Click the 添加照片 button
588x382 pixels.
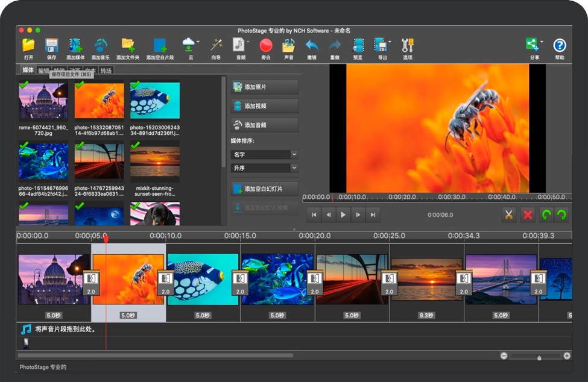pos(264,87)
